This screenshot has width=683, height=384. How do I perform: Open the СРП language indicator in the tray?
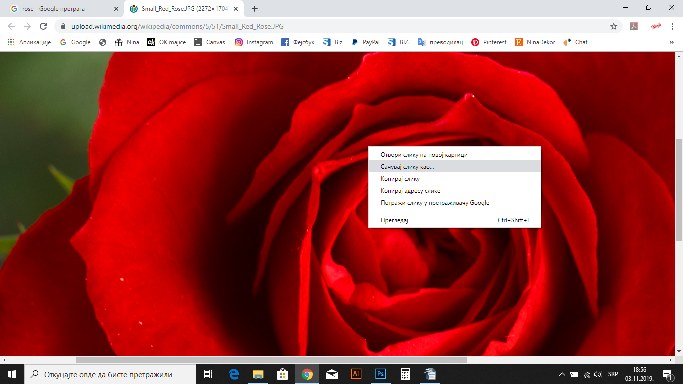click(x=613, y=374)
